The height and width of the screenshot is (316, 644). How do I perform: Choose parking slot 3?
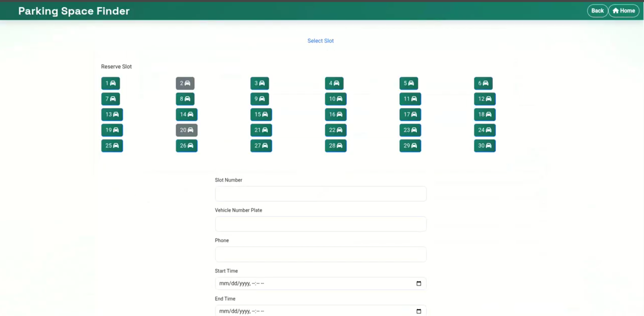260,83
